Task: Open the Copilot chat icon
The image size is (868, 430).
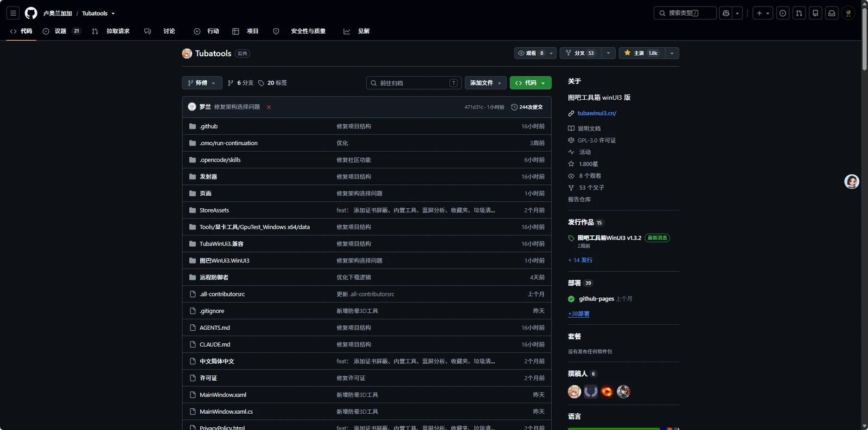Action: 726,13
